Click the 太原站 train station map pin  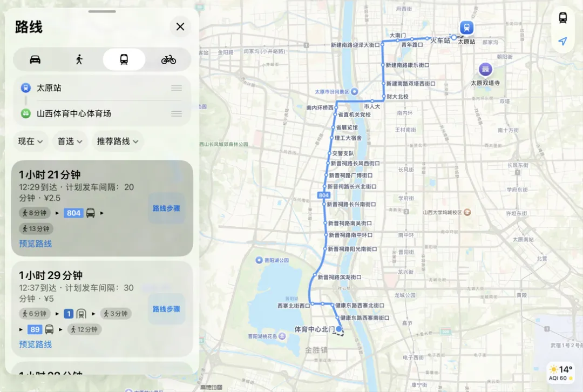click(x=466, y=28)
